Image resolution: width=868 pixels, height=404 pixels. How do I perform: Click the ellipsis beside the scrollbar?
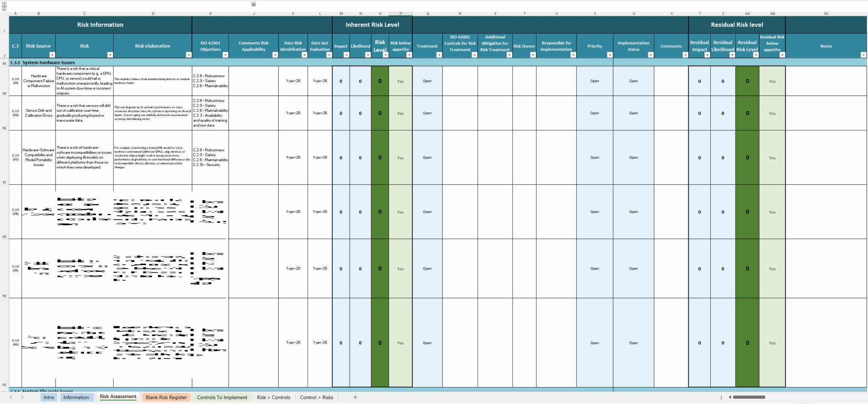click(x=721, y=397)
